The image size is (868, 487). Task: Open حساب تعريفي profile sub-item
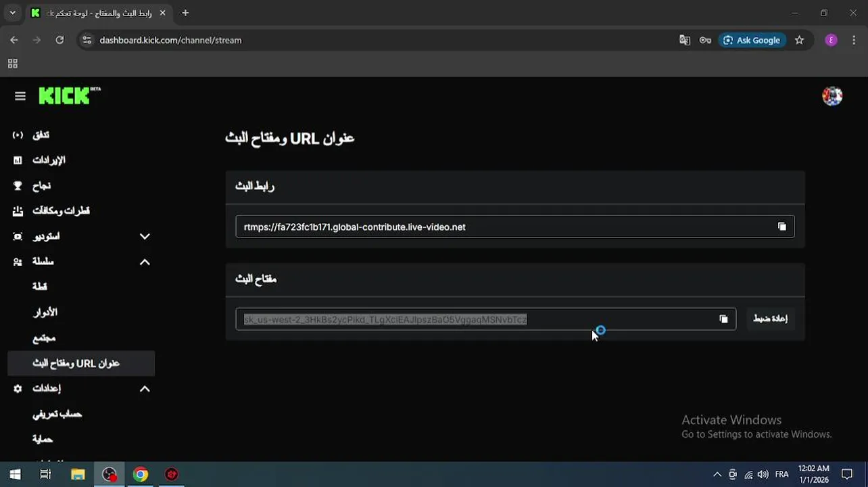[81, 414]
